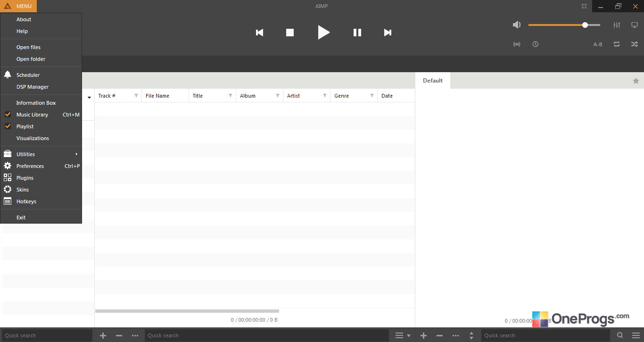Screen dimensions: 644x342
Task: Click the radio broadcast capture icon
Action: pyautogui.click(x=517, y=44)
